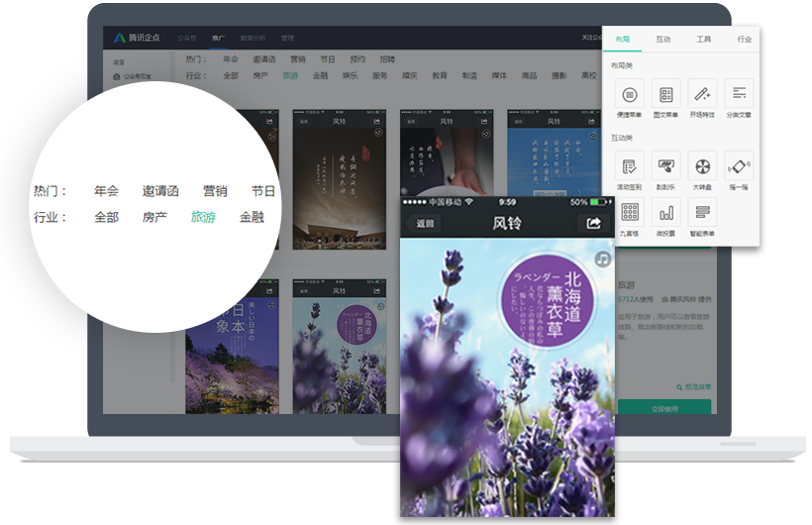Click the 6712人使用 usage count

[635, 299]
